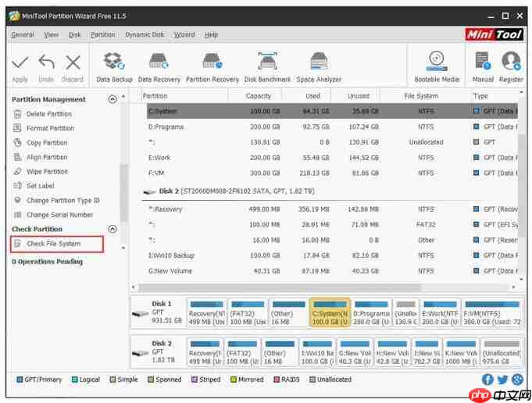
Task: Open the Manual icon
Action: coord(483,61)
